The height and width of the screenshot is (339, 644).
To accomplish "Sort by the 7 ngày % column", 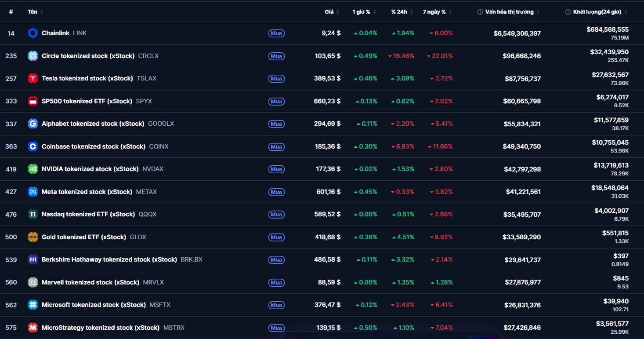I will click(x=437, y=12).
